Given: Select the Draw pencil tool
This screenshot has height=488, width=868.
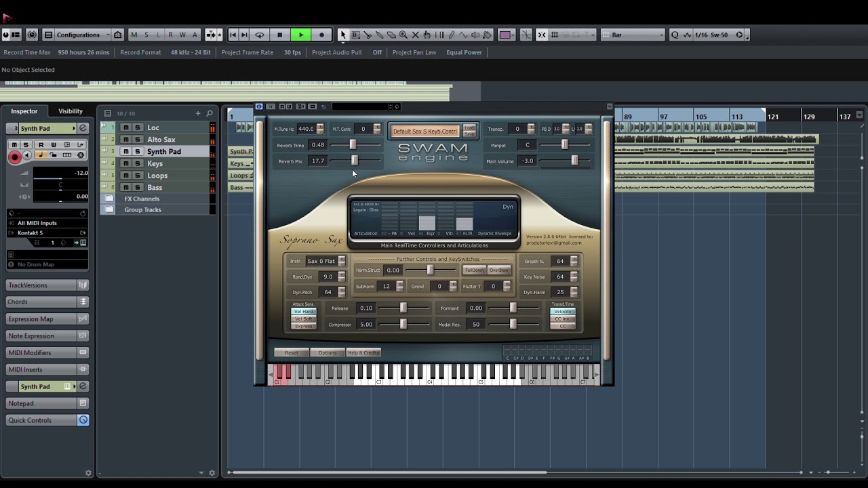Looking at the screenshot, I should coord(452,35).
